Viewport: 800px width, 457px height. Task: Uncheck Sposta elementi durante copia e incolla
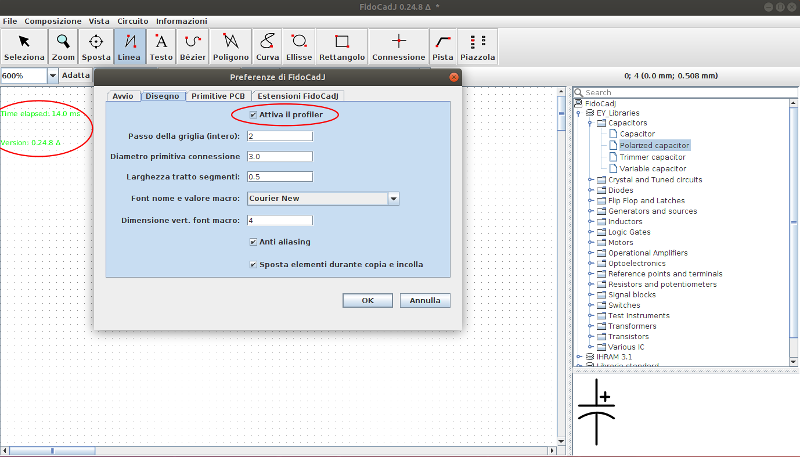click(252, 265)
